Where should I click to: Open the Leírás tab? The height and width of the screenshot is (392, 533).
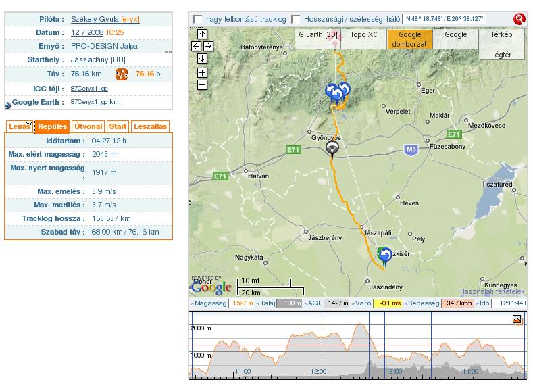tap(20, 126)
